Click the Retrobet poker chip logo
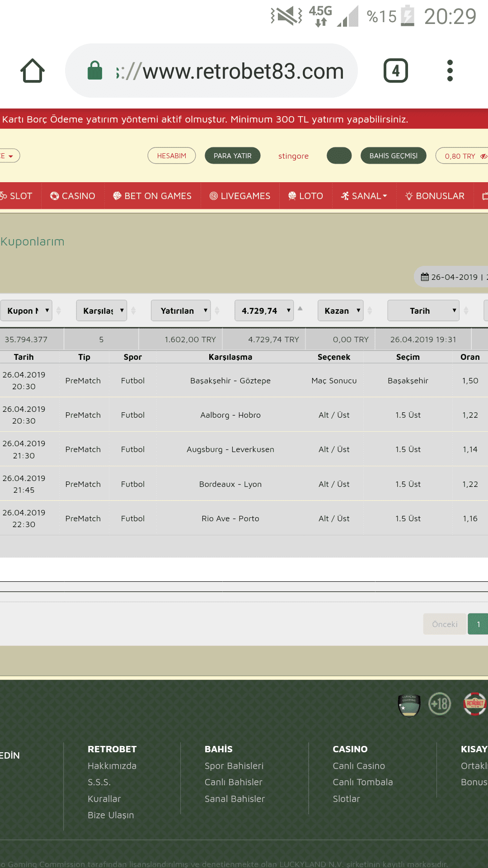 coord(474,704)
